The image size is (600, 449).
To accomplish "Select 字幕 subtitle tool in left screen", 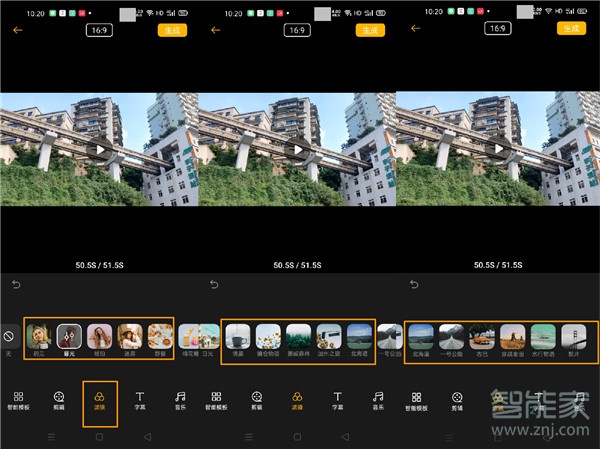I will [140, 401].
